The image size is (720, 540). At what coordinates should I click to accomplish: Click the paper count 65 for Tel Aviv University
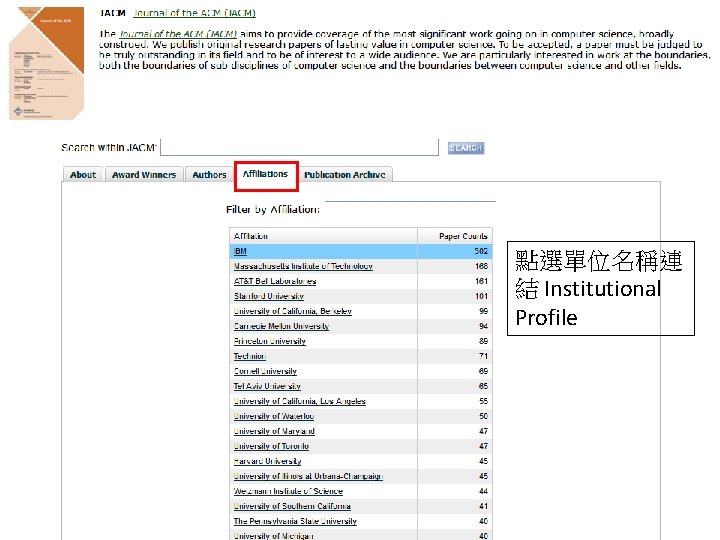(484, 386)
